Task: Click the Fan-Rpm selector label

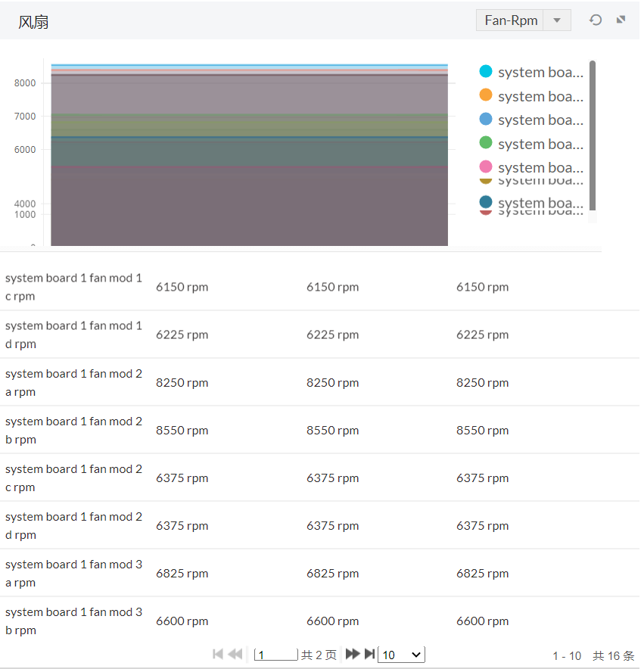Action: pyautogui.click(x=511, y=20)
